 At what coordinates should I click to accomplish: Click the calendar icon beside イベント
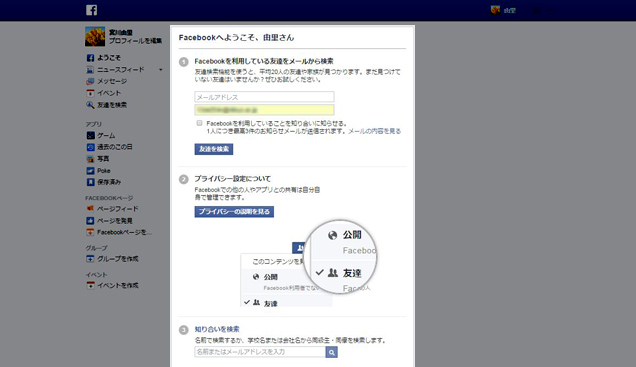[x=90, y=93]
